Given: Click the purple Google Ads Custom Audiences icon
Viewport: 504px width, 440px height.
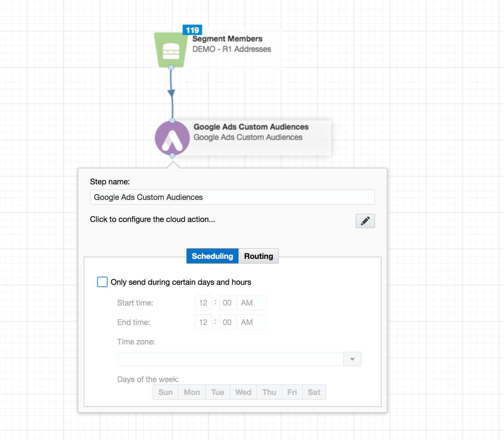Looking at the screenshot, I should coord(172,138).
